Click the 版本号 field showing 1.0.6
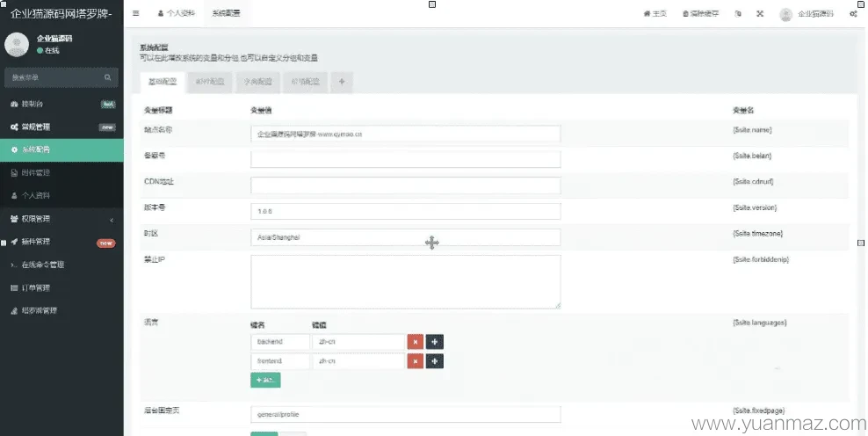The image size is (868, 436). point(406,211)
